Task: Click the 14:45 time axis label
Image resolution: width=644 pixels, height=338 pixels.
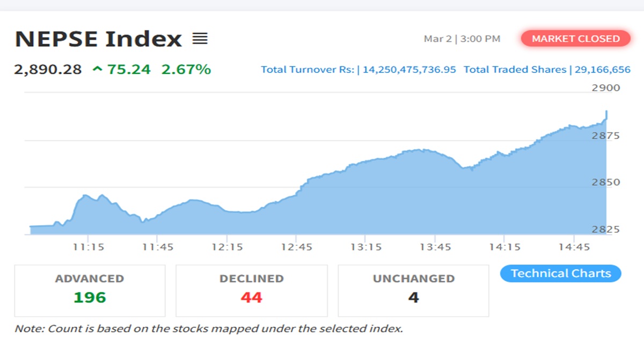Action: pyautogui.click(x=574, y=247)
